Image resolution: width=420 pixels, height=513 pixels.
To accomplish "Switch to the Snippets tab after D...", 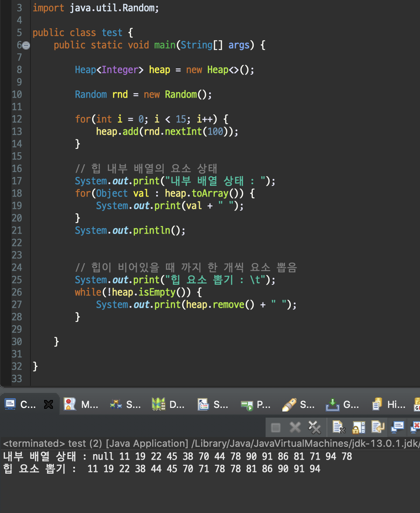I will pyautogui.click(x=213, y=405).
